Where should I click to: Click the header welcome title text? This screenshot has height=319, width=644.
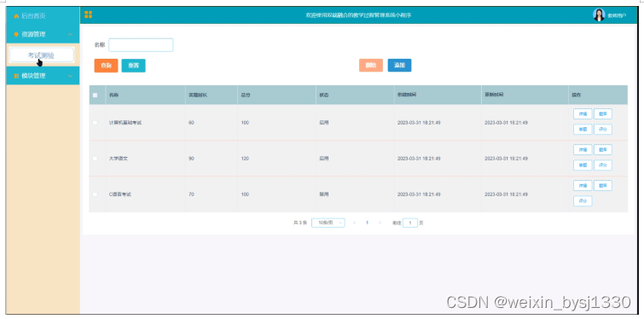tap(358, 15)
